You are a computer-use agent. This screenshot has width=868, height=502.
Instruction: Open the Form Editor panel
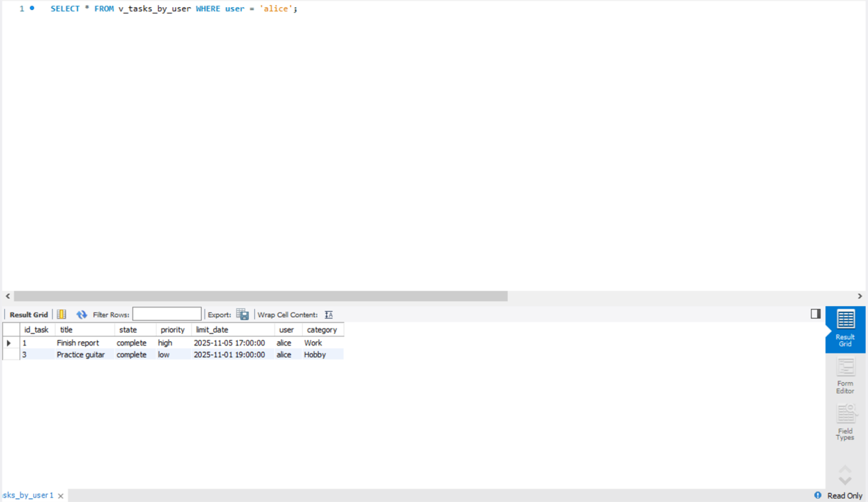coord(845,375)
